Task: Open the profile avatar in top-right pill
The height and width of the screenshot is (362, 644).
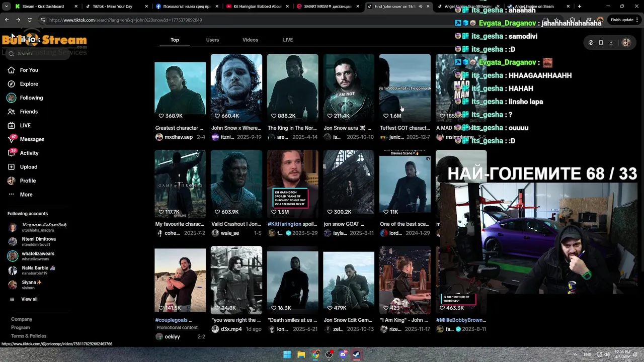Action: coord(626,43)
